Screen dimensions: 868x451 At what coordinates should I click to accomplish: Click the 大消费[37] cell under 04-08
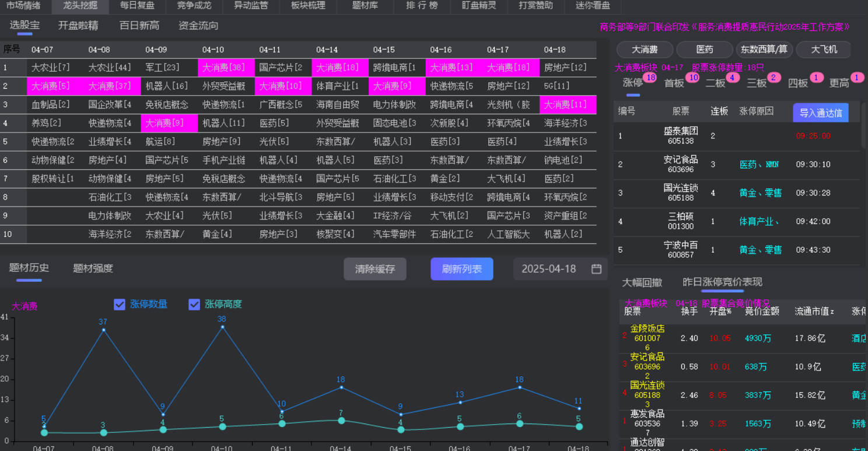(112, 86)
